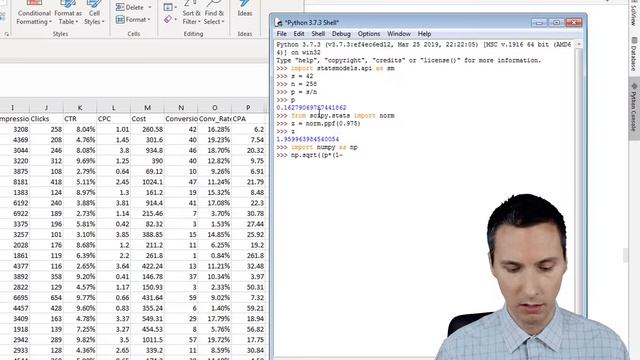The width and height of the screenshot is (640, 360).
Task: Click the Clicks header cell
Action: click(46, 119)
